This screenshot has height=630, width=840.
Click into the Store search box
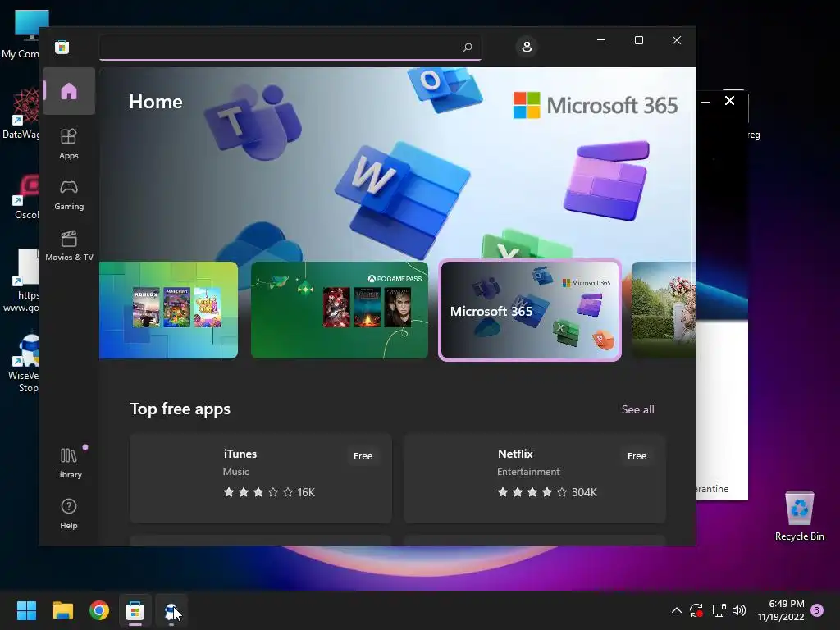[x=290, y=48]
